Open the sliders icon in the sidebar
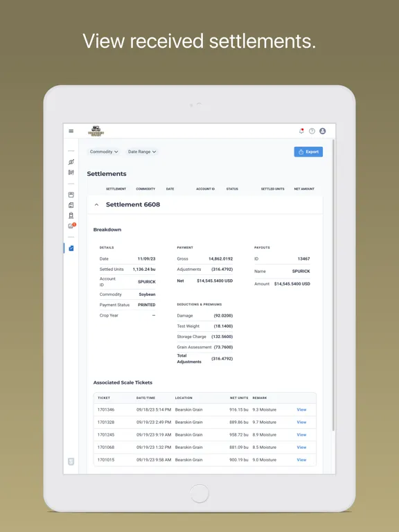The image size is (399, 532). tap(71, 172)
